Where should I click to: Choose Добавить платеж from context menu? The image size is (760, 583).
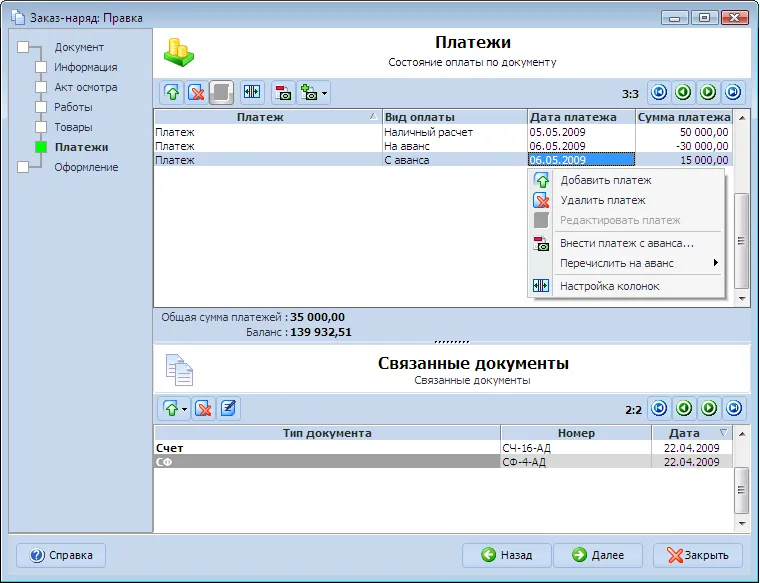click(626, 180)
